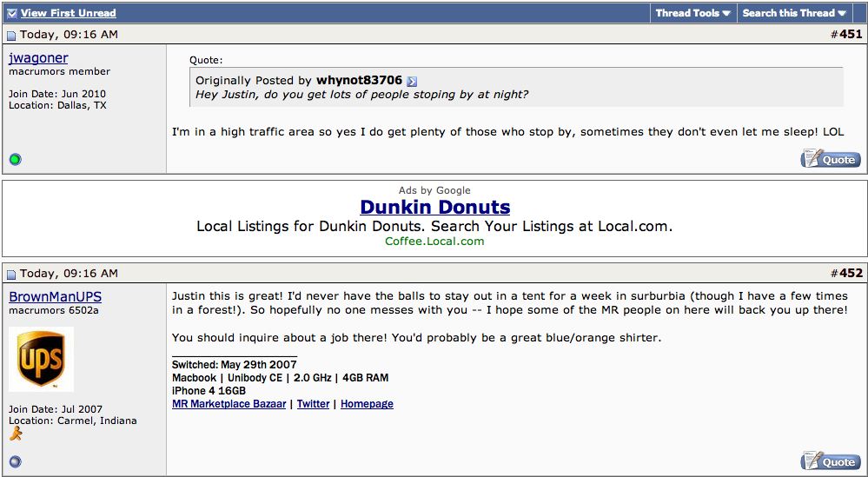The height and width of the screenshot is (477, 868).
Task: Click the Coffee.Local.com ad URL
Action: click(x=434, y=242)
